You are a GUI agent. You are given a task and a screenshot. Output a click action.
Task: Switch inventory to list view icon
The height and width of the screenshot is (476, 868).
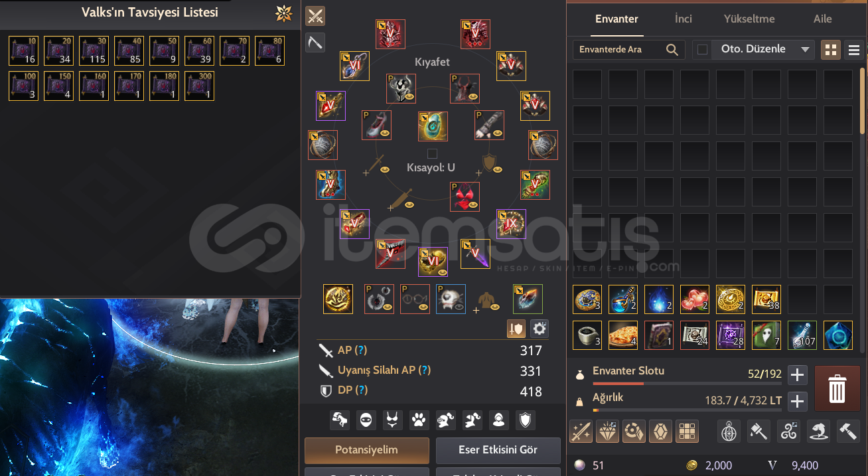coord(854,50)
